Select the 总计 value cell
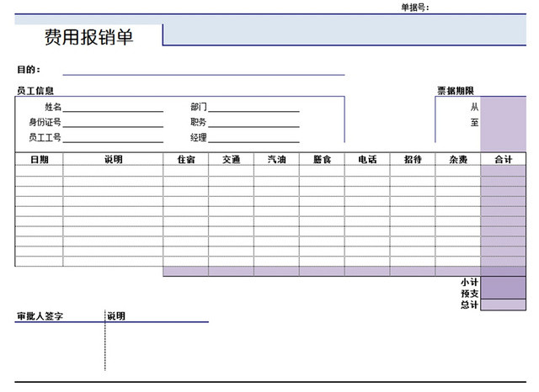The height and width of the screenshot is (392, 539). tap(503, 305)
